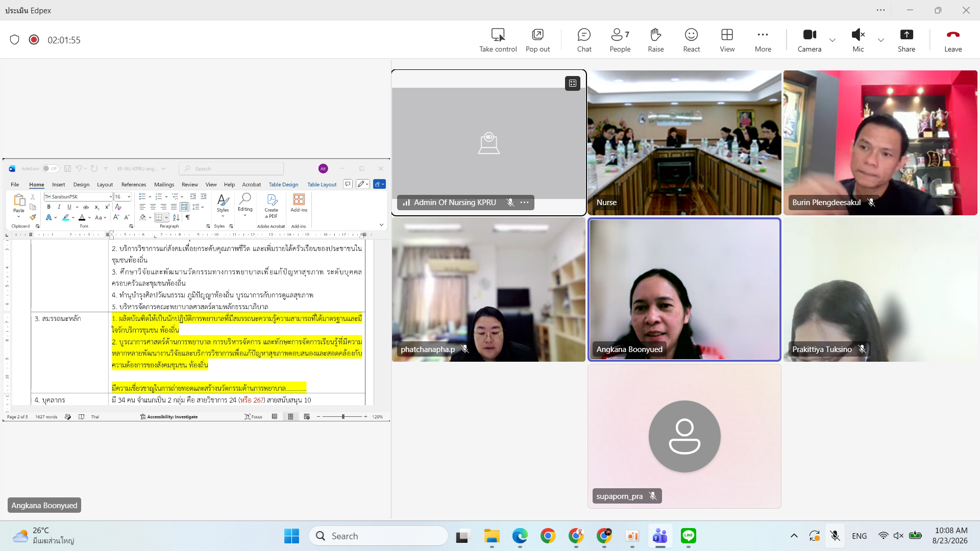Viewport: 980px width, 551px height.
Task: Click the Add-ins button
Action: tap(299, 203)
